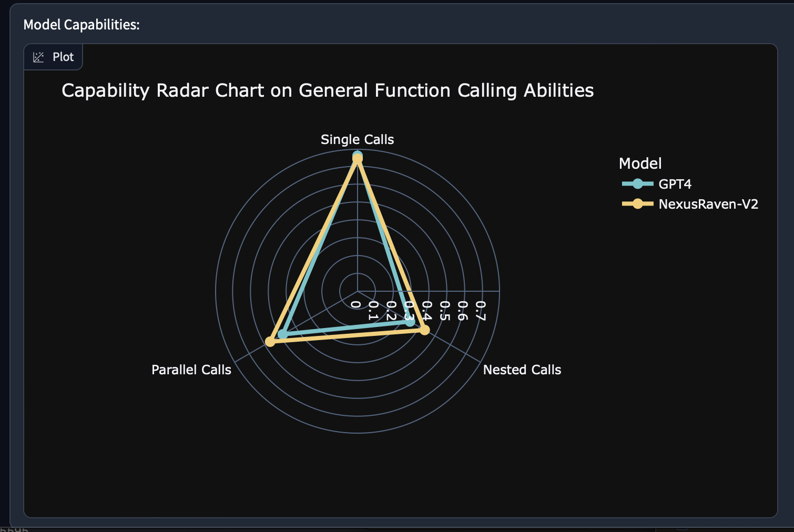Click the Single Calls axis label

point(357,139)
